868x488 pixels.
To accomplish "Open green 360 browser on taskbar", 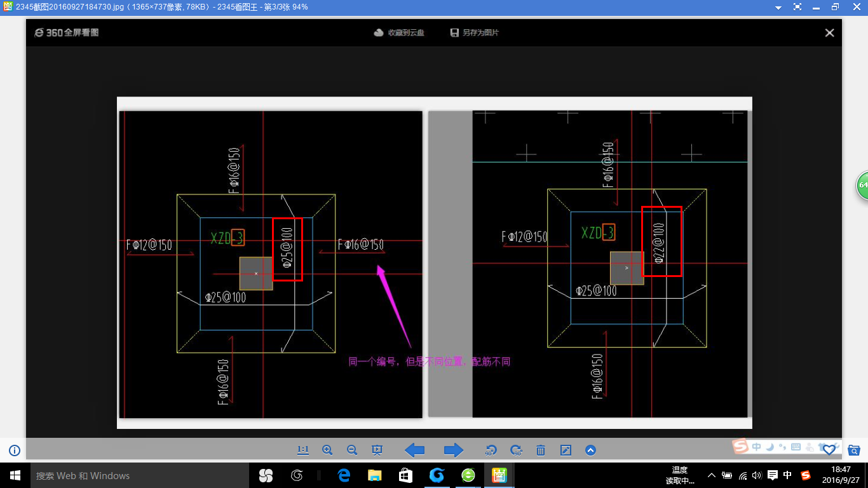I will click(x=468, y=475).
